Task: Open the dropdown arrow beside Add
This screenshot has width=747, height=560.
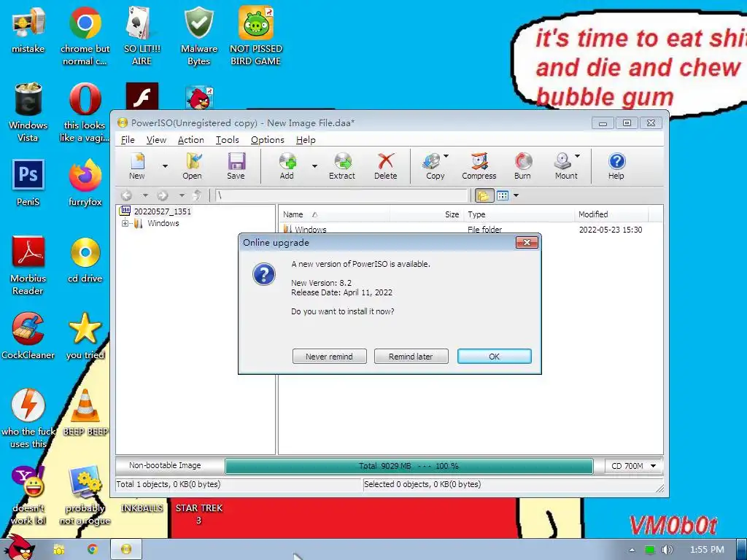Action: [x=314, y=166]
